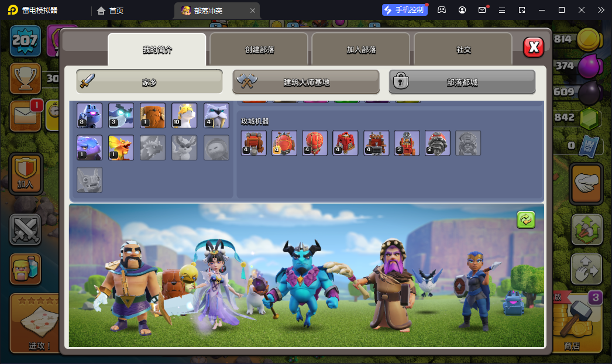
Task: Open the crossed swords battle log icon
Action: [25, 229]
